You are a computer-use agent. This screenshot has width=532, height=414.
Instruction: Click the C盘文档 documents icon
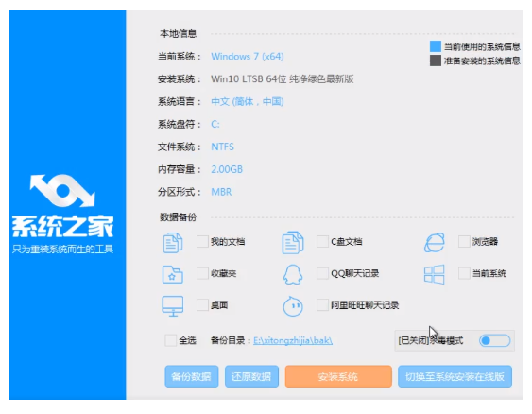(293, 242)
